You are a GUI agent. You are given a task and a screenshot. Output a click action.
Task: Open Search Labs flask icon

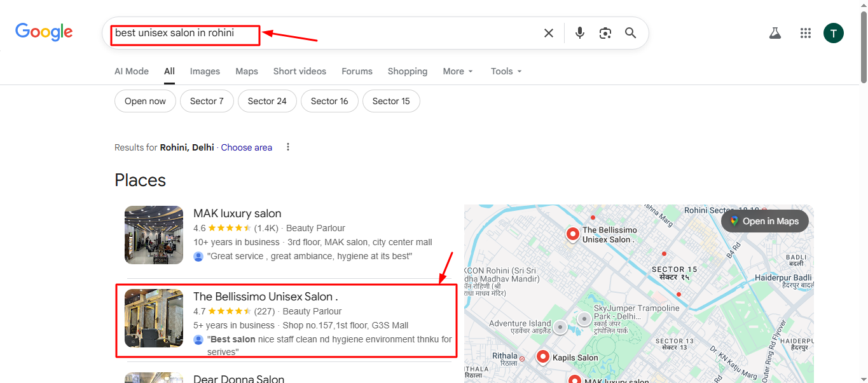pyautogui.click(x=775, y=33)
